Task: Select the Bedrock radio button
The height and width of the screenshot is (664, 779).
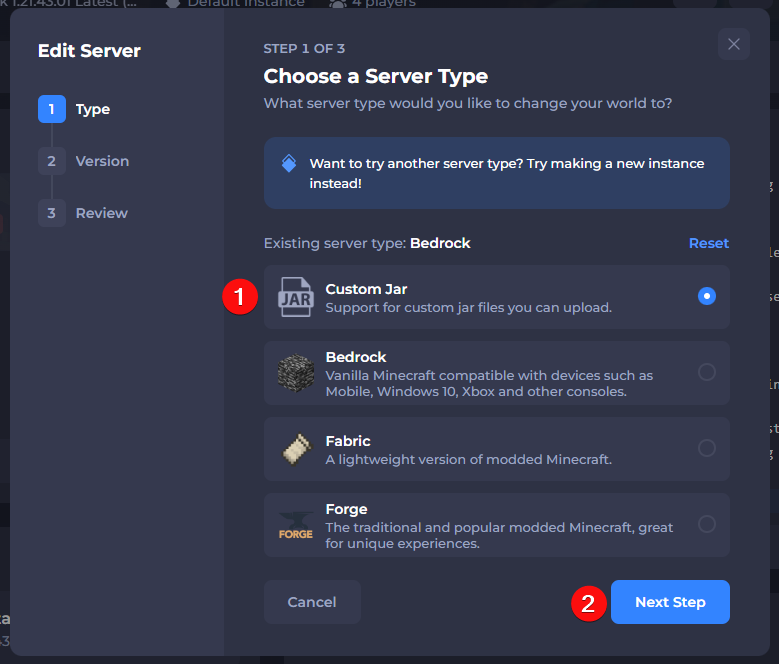Action: point(707,372)
